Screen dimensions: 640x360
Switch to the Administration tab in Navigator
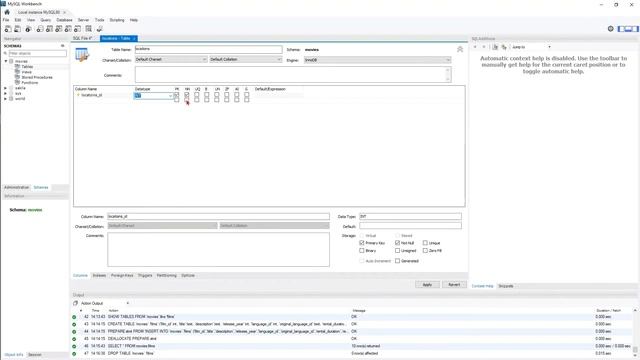tap(16, 187)
